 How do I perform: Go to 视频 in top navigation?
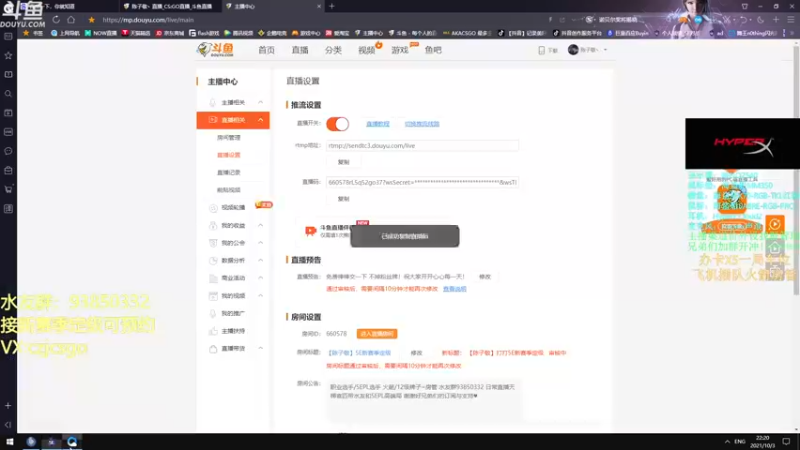tap(366, 50)
